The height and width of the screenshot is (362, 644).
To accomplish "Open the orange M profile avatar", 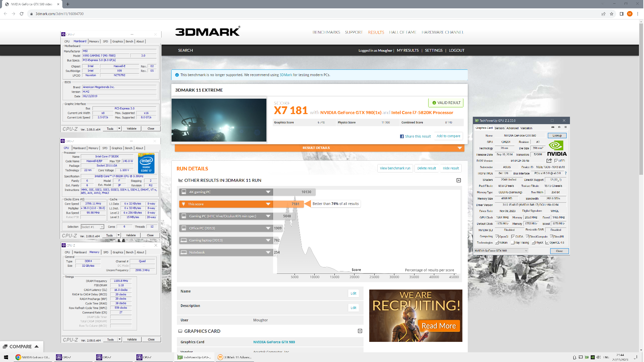I will tap(630, 14).
